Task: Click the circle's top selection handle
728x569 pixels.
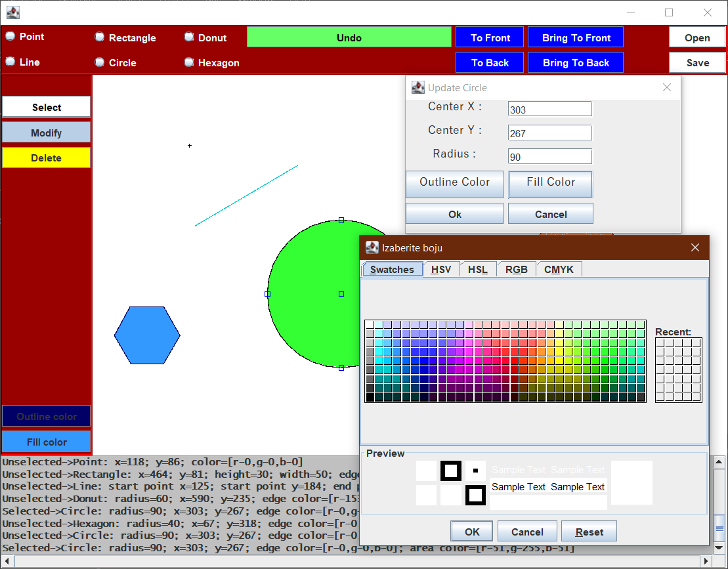Action: [x=341, y=220]
